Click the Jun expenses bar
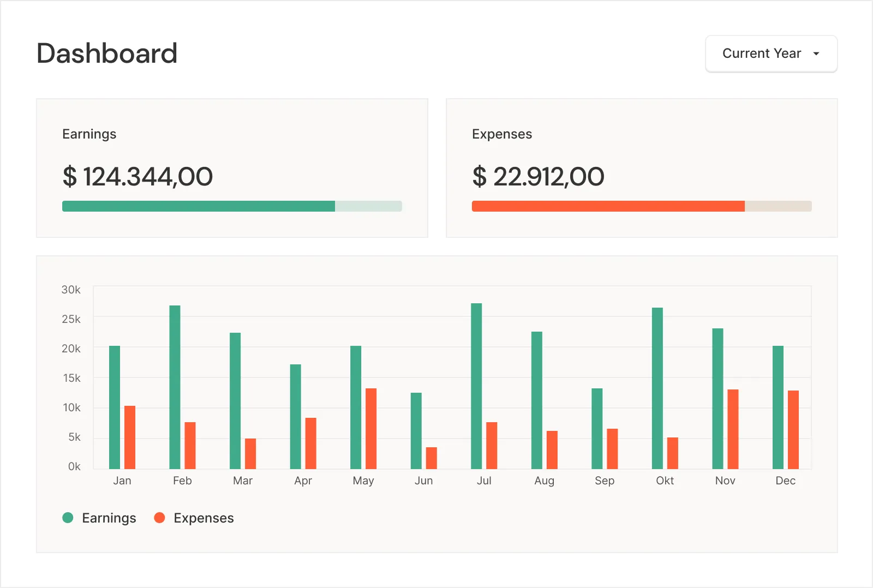 432,458
